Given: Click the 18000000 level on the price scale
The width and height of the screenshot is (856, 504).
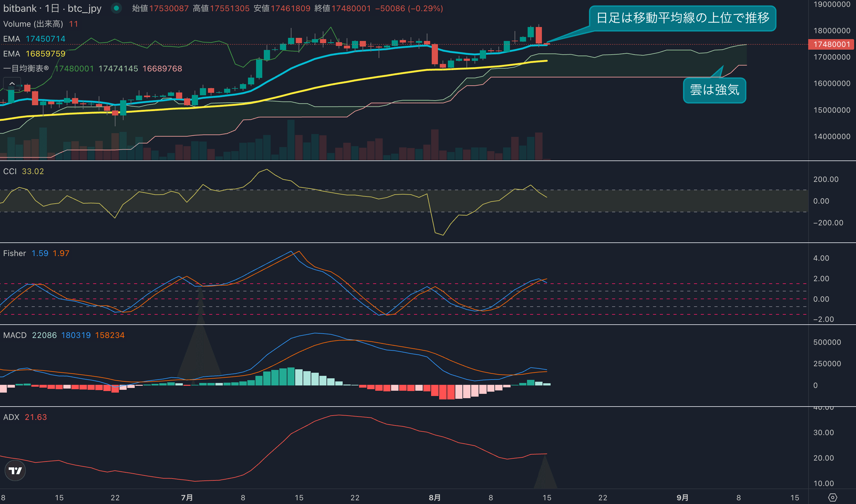Looking at the screenshot, I should pos(831,30).
